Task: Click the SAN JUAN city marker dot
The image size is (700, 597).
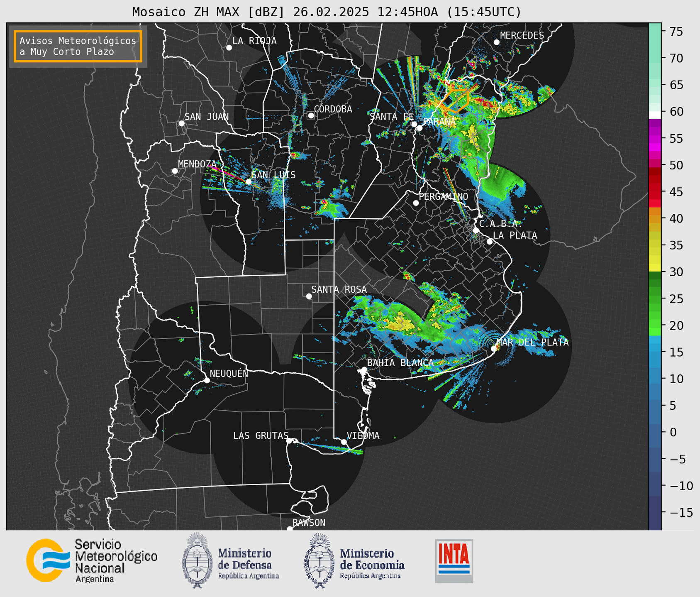Action: pos(181,123)
